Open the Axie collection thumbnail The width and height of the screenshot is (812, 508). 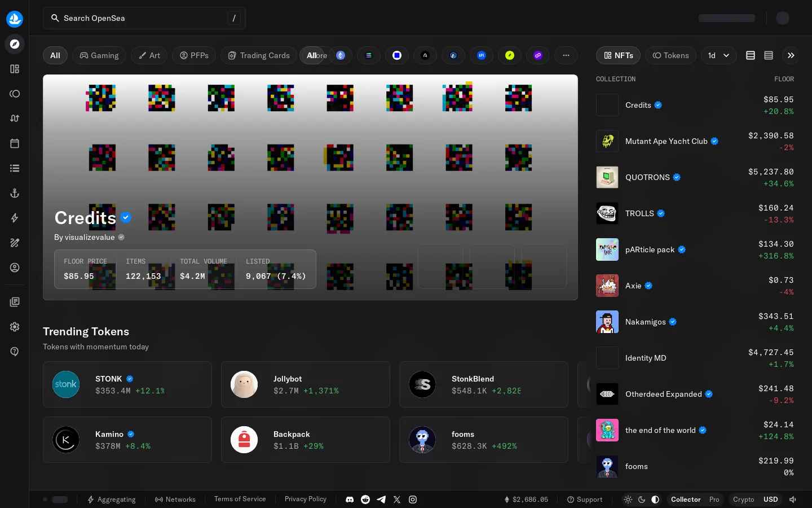click(x=607, y=286)
